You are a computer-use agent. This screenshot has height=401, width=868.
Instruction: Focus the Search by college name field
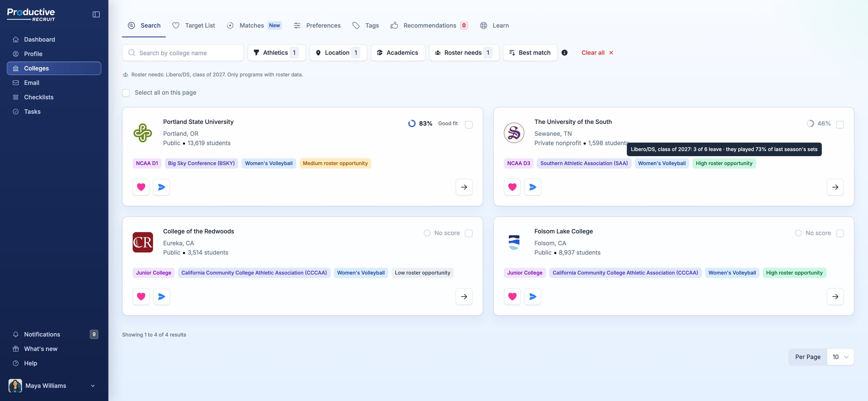click(x=183, y=53)
